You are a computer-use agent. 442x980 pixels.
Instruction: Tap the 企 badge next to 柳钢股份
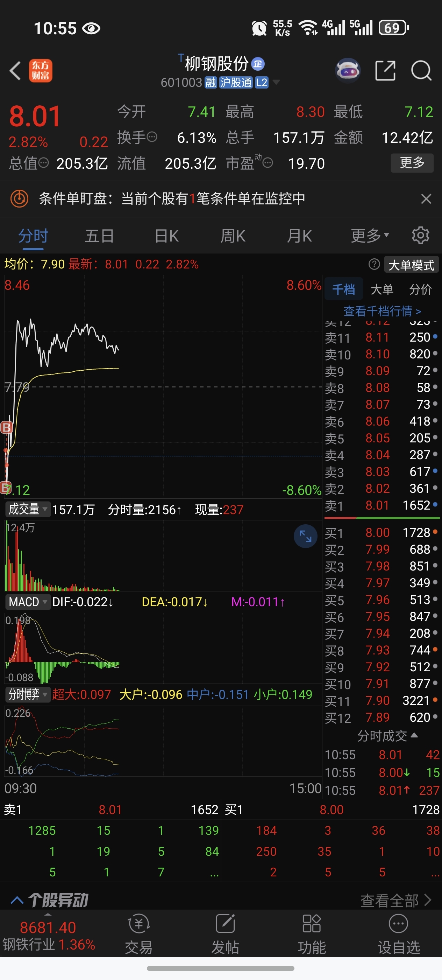click(x=258, y=64)
